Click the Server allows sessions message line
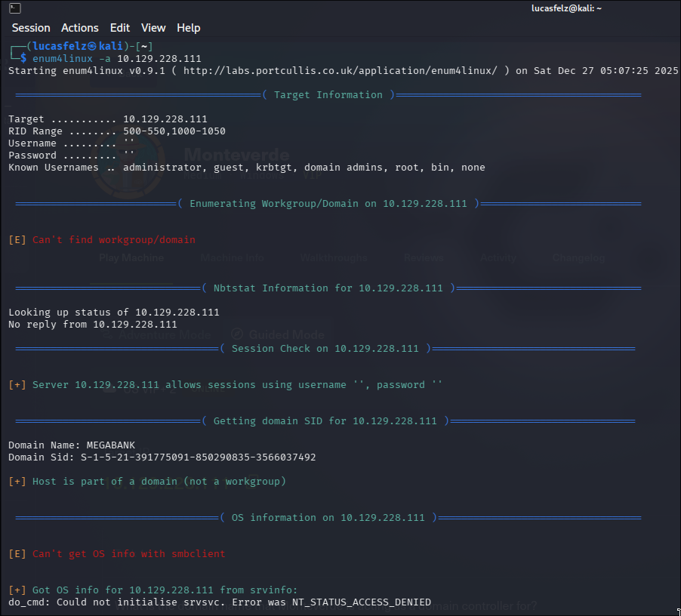The image size is (681, 616). [x=225, y=384]
